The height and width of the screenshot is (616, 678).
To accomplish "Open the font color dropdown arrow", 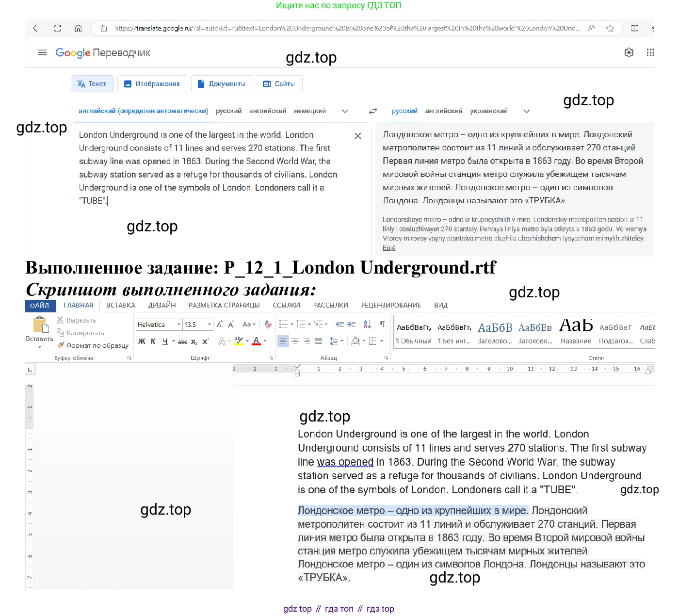I will click(x=265, y=341).
